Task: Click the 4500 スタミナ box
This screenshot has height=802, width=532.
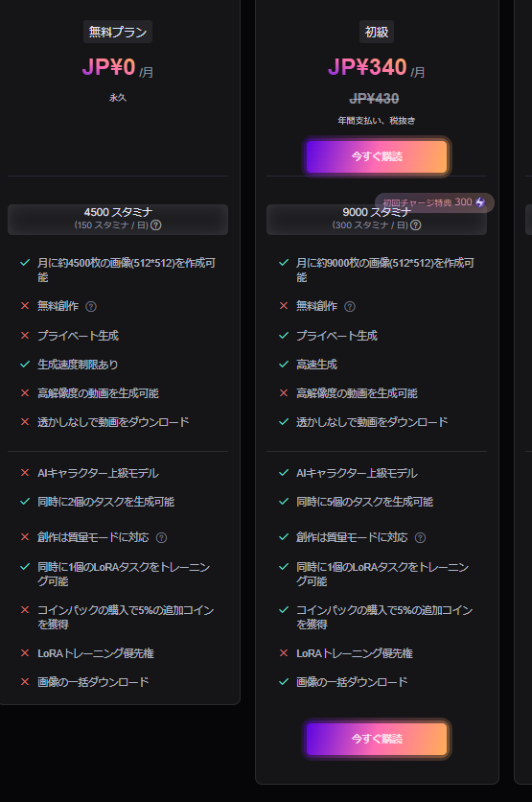Action: pyautogui.click(x=118, y=220)
